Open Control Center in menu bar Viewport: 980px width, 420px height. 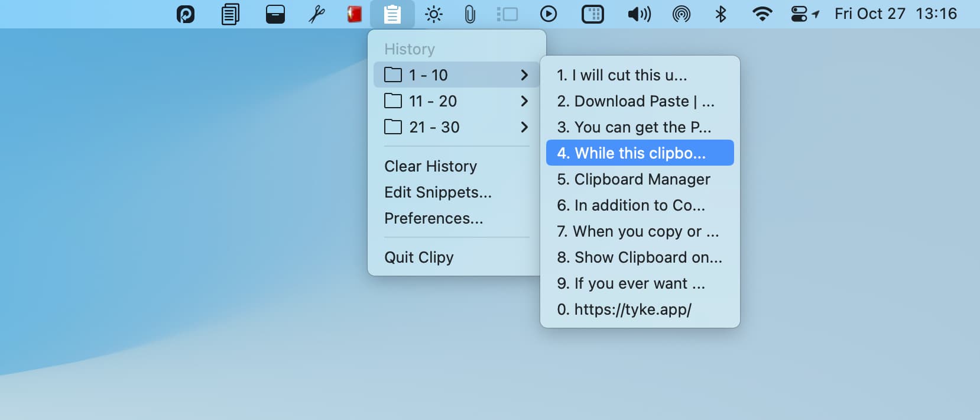pyautogui.click(x=799, y=14)
